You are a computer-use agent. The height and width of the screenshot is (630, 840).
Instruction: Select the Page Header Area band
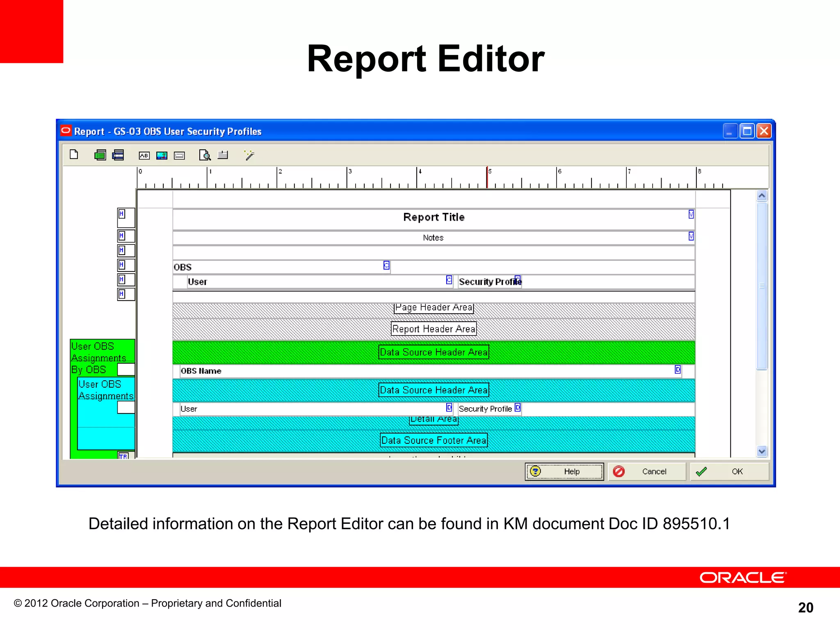coord(434,310)
